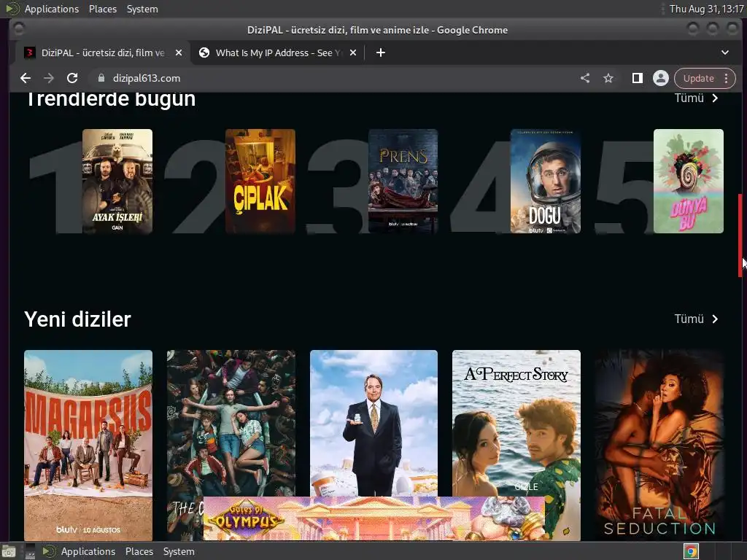
Task: Open the Dünya Bu poster
Action: 689,181
